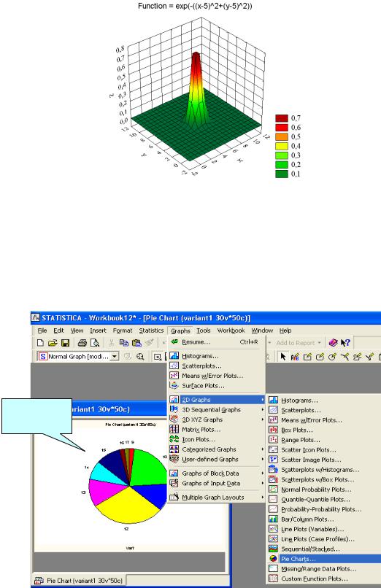Click the Paste toolbar icon
Screen dimensions: 381x588
click(x=136, y=342)
